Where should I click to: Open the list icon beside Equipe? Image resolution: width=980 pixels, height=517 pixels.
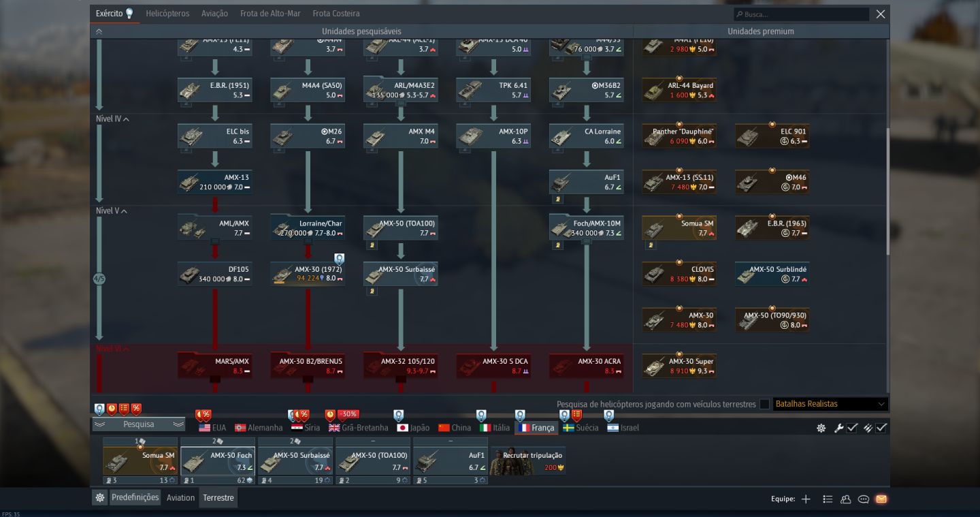[x=828, y=499]
